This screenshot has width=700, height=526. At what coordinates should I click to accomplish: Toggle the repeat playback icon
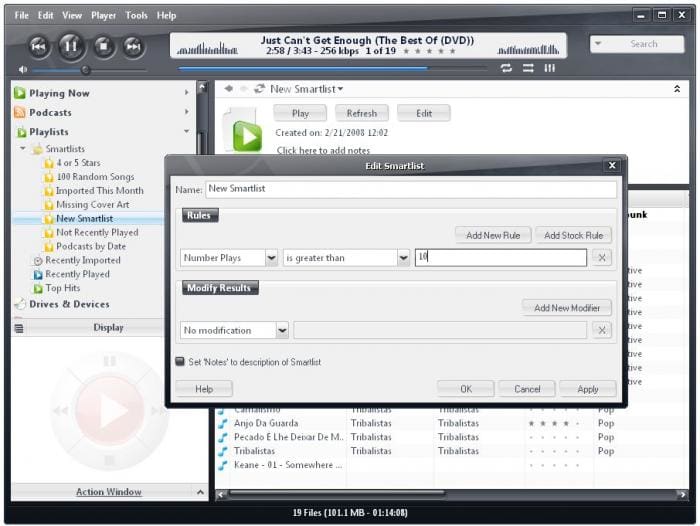pos(506,68)
